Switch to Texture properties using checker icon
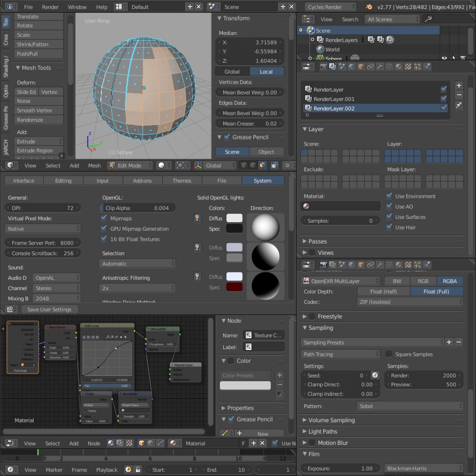Image resolution: width=476 pixels, height=476 pixels. coord(407,66)
